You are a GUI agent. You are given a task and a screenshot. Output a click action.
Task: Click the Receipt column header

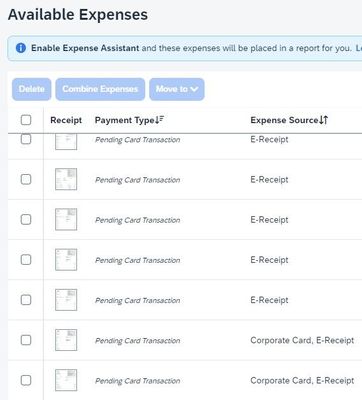coord(66,120)
